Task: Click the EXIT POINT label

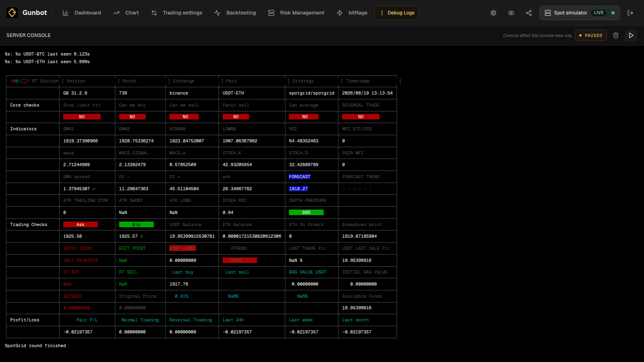Action: pyautogui.click(x=132, y=248)
